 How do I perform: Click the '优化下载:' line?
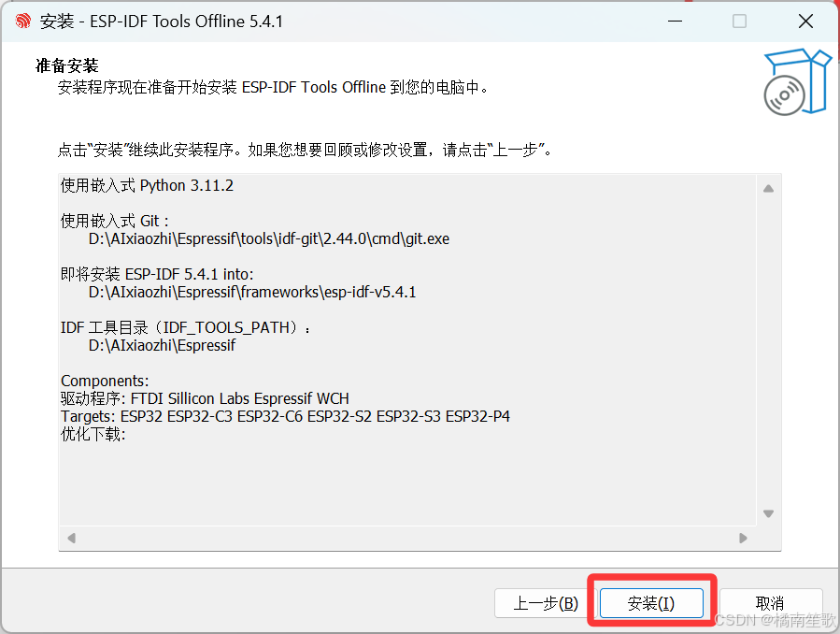click(x=93, y=434)
